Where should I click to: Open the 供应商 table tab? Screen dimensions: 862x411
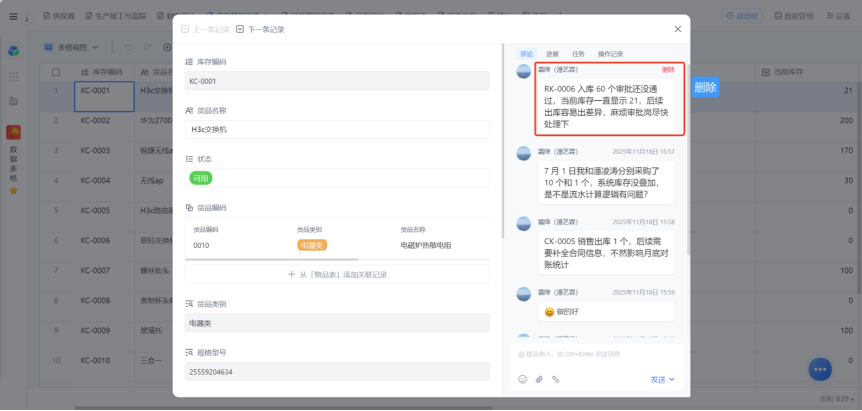59,16
